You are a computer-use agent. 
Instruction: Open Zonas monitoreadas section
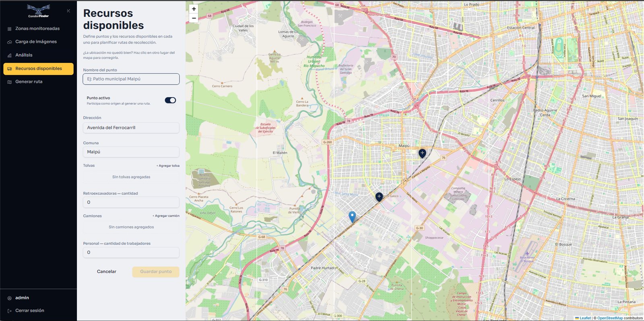click(x=37, y=29)
